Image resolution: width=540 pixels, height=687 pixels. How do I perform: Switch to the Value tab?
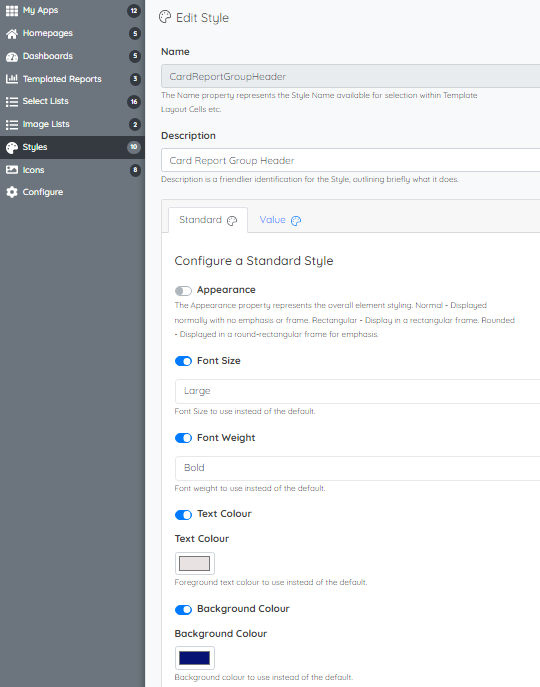(x=280, y=220)
